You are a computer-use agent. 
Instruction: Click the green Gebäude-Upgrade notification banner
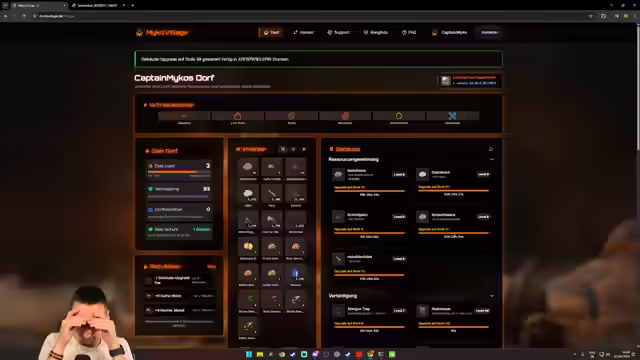click(x=318, y=59)
